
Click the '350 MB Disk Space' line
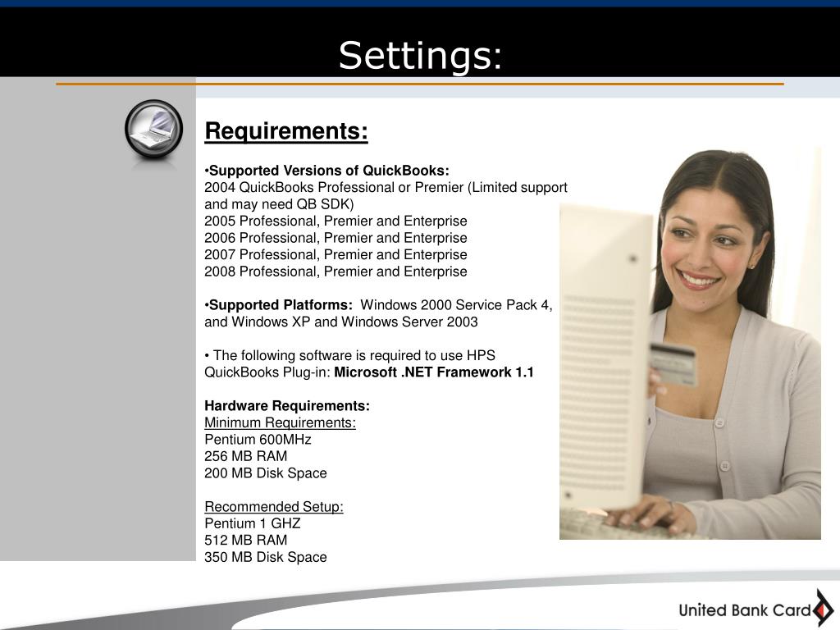tap(266, 557)
